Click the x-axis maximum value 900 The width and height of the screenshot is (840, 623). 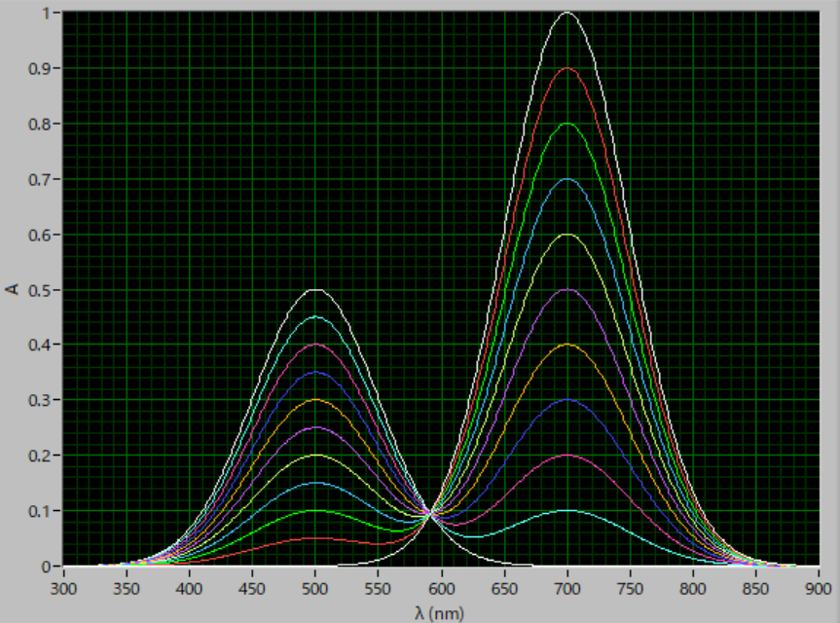[819, 588]
